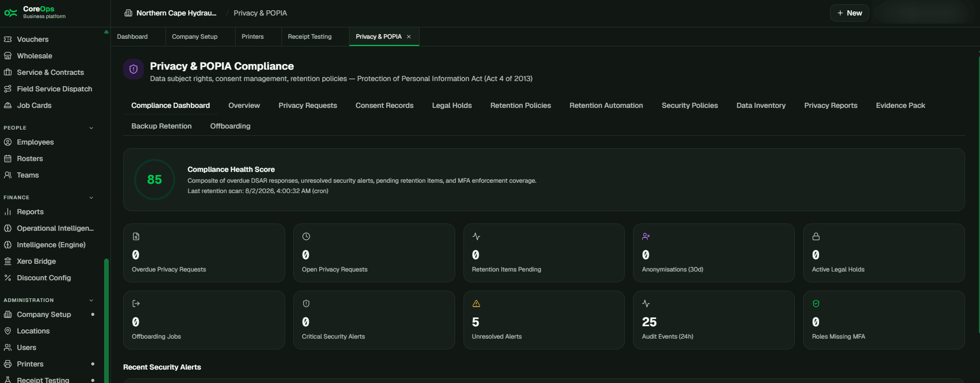Viewport: 980px width, 383px height.
Task: Click the Rosters calendar icon
Action: pos(8,158)
